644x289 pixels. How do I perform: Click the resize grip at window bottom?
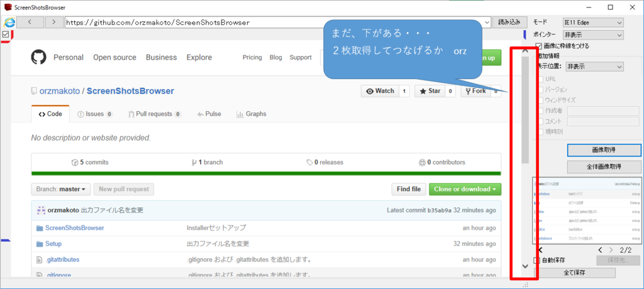pos(525,285)
